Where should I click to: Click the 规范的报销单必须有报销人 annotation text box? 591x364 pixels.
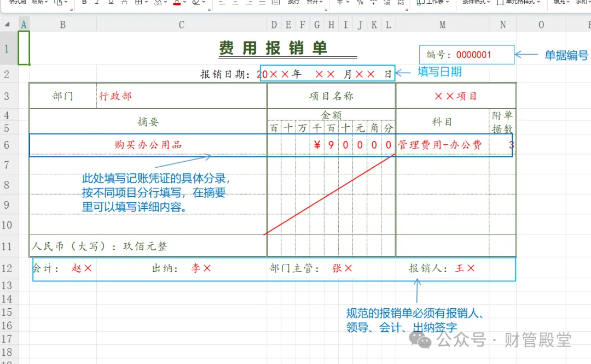pos(415,320)
